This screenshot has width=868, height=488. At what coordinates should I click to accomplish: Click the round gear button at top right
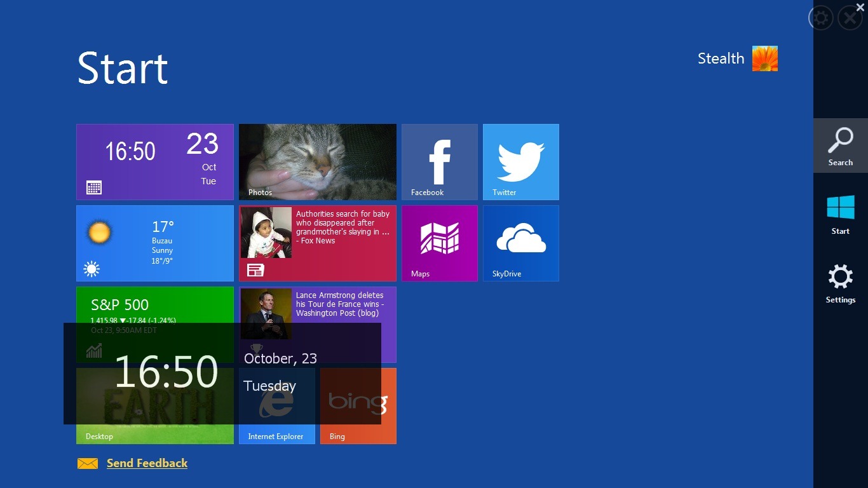tap(821, 18)
